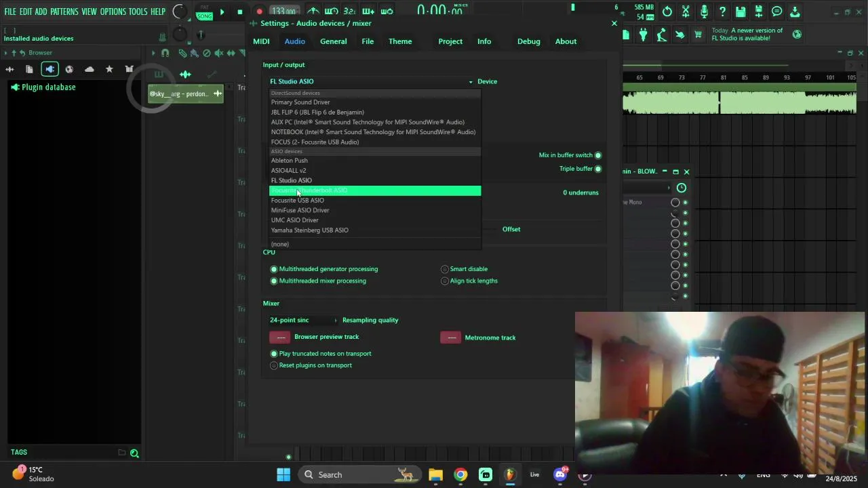Open the undo history icon
868x488 pixels.
pyautogui.click(x=667, y=12)
